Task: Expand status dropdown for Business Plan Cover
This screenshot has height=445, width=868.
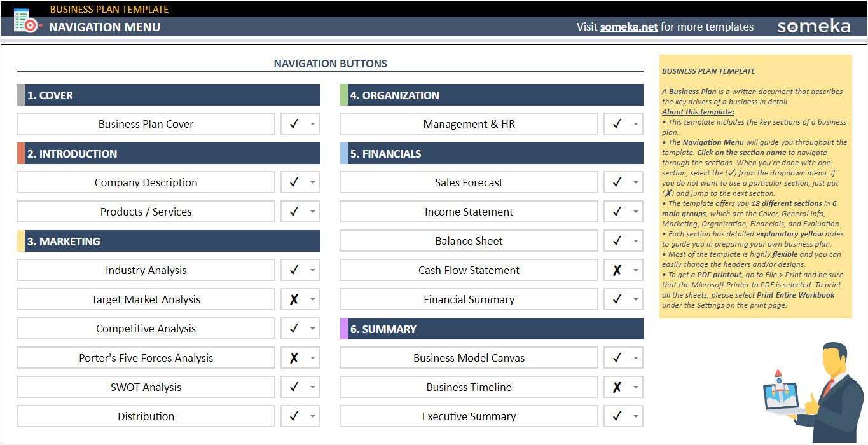Action: point(312,125)
